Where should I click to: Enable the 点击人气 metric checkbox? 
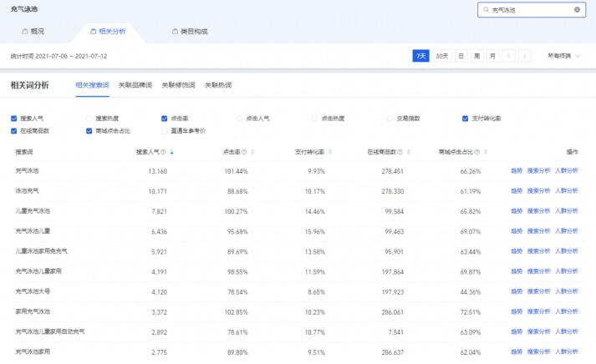pyautogui.click(x=239, y=119)
